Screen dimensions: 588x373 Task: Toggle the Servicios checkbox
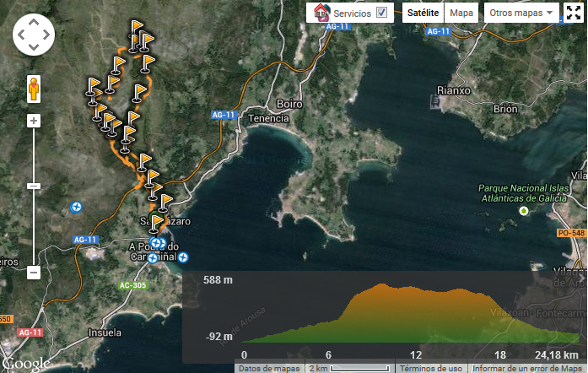pos(382,13)
